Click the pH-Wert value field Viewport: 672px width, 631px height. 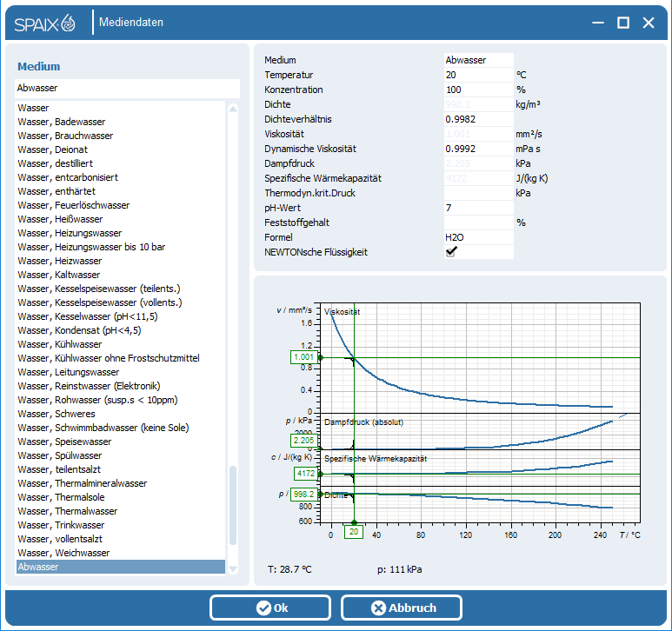pyautogui.click(x=479, y=209)
